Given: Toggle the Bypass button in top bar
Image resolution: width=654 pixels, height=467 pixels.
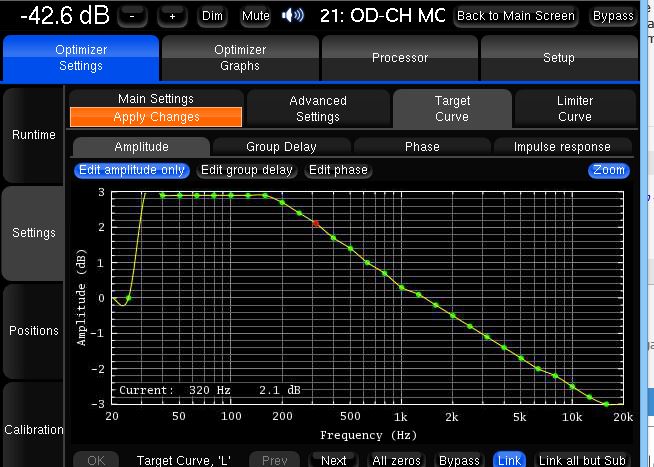Looking at the screenshot, I should click(613, 16).
